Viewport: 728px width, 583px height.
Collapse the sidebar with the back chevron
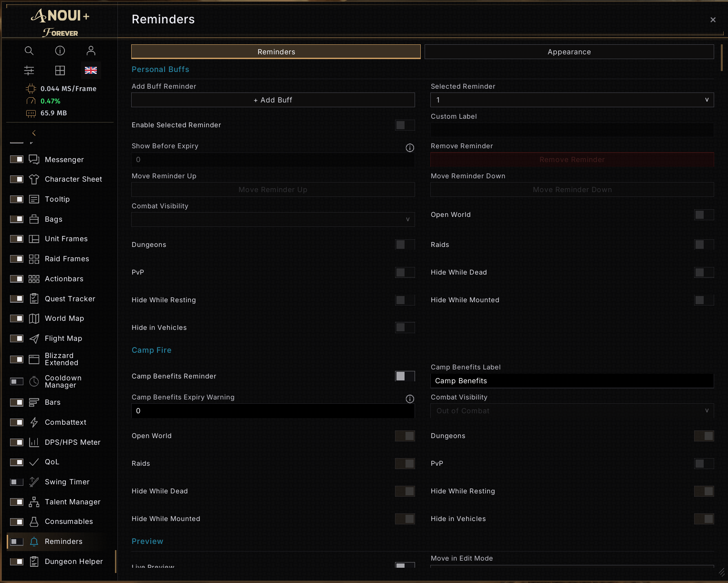point(34,133)
